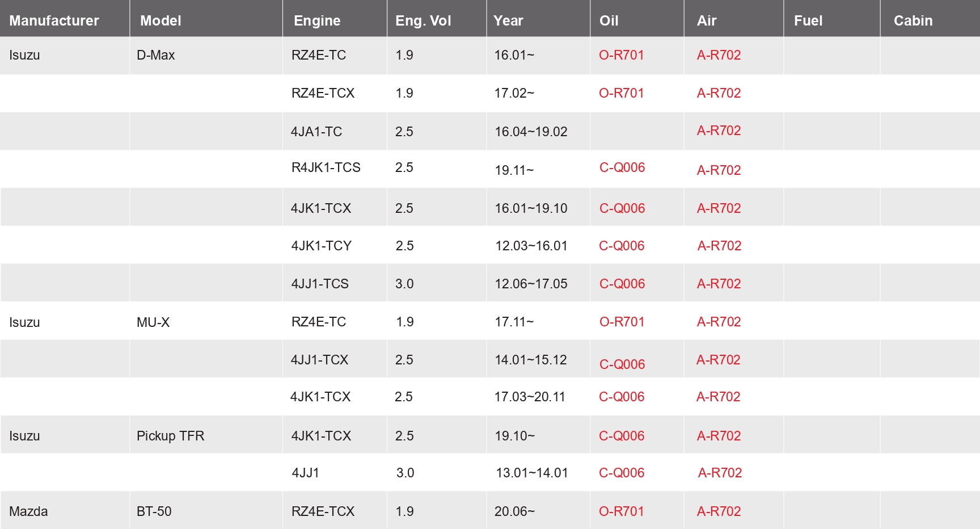Open O-R701 link in the RZ4E-TCX 17.02~ row
This screenshot has width=980, height=529.
tap(622, 93)
